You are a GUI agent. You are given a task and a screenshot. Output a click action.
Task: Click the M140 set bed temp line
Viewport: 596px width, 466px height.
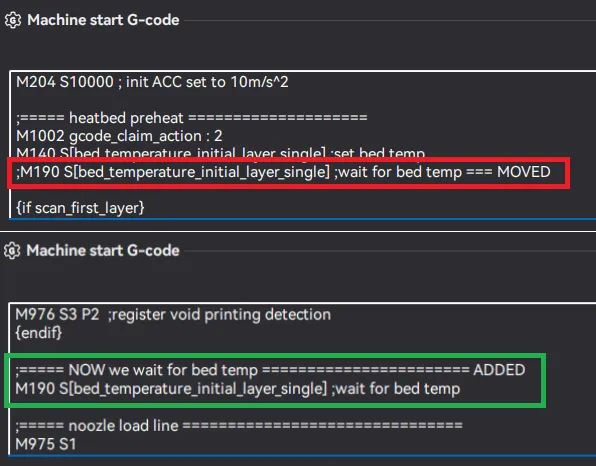point(220,153)
